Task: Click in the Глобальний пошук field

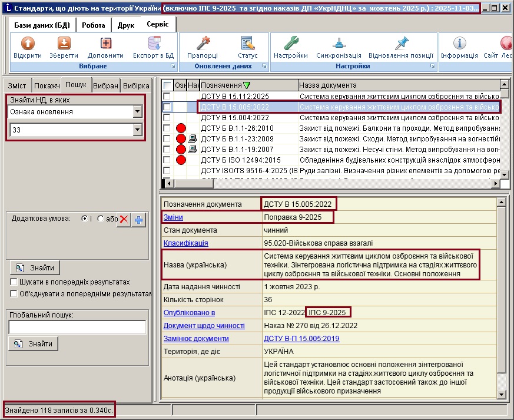Action: (77, 327)
